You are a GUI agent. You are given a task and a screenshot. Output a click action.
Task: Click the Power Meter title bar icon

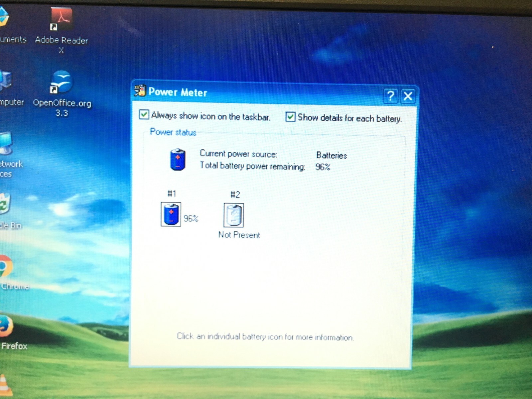point(140,90)
